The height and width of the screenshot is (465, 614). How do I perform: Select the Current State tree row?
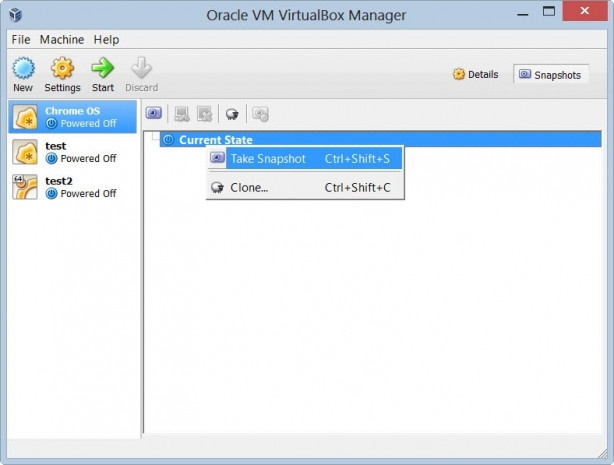[x=380, y=139]
